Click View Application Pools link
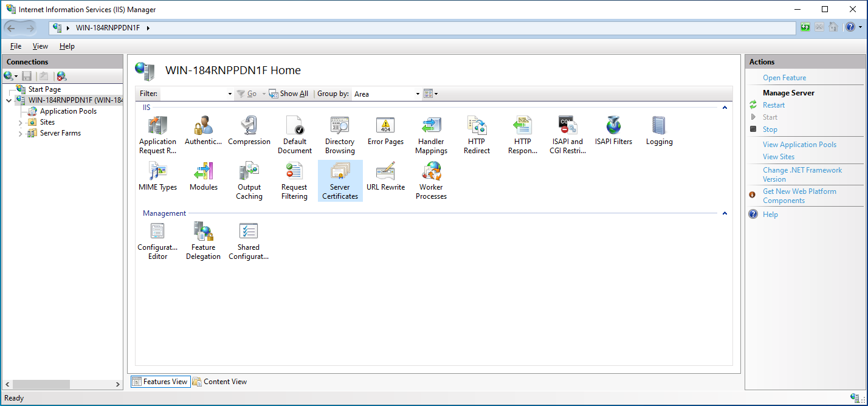Image resolution: width=868 pixels, height=406 pixels. [x=799, y=145]
